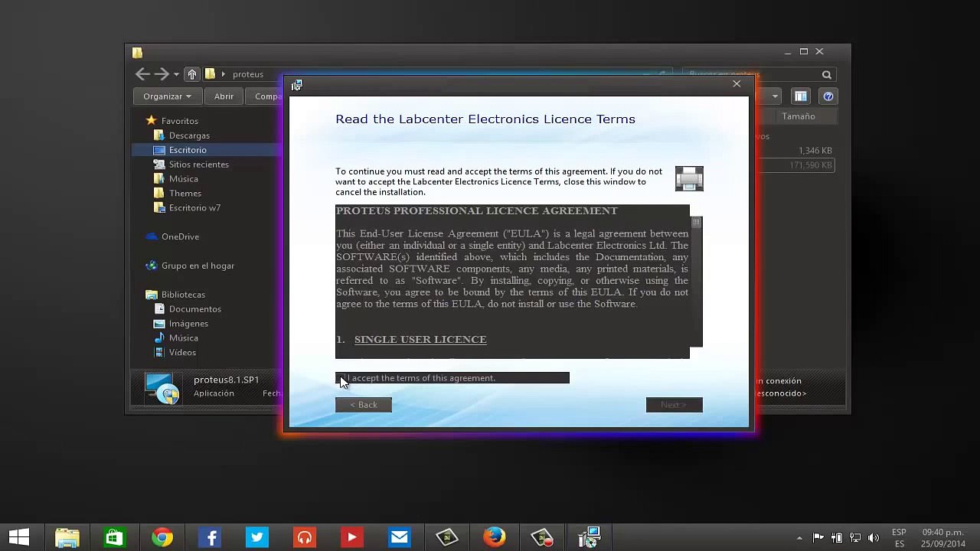Image resolution: width=980 pixels, height=551 pixels.
Task: Open the YouTube taskbar app
Action: 351,537
